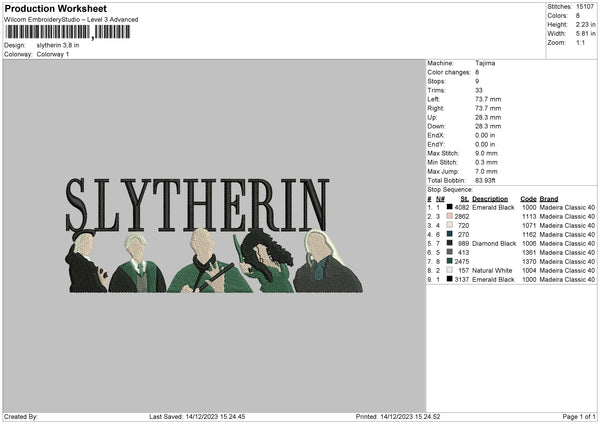Click the Diamond Black swatch in row 5
Image resolution: width=600 pixels, height=424 pixels.
[x=450, y=243]
